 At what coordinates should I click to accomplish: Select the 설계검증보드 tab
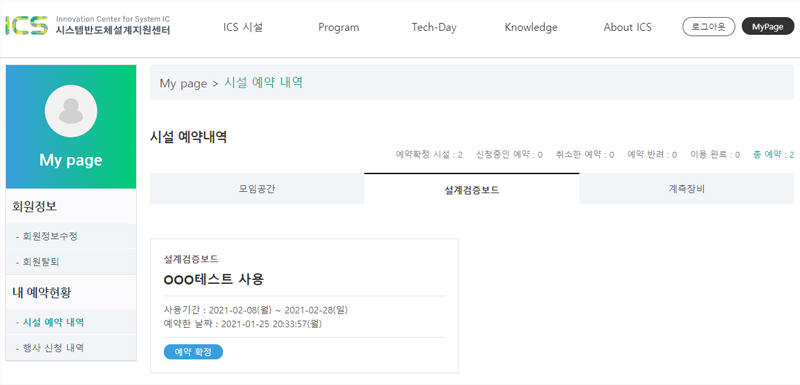472,189
